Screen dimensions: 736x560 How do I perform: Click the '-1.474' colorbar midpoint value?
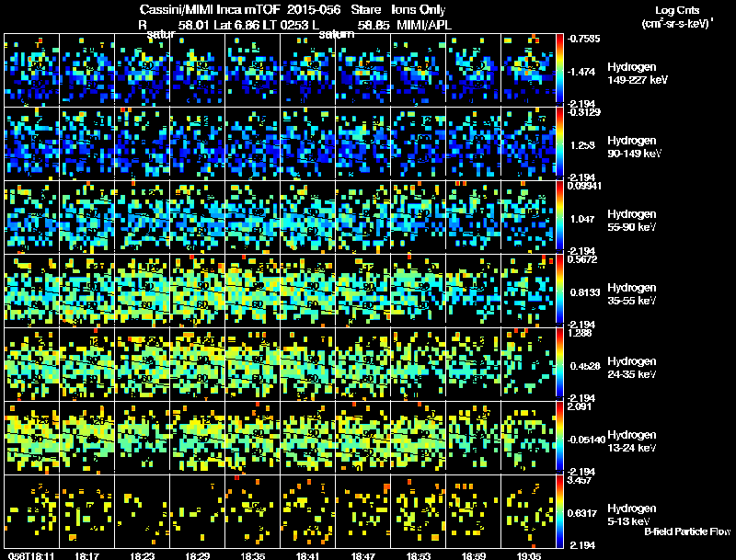pos(581,72)
